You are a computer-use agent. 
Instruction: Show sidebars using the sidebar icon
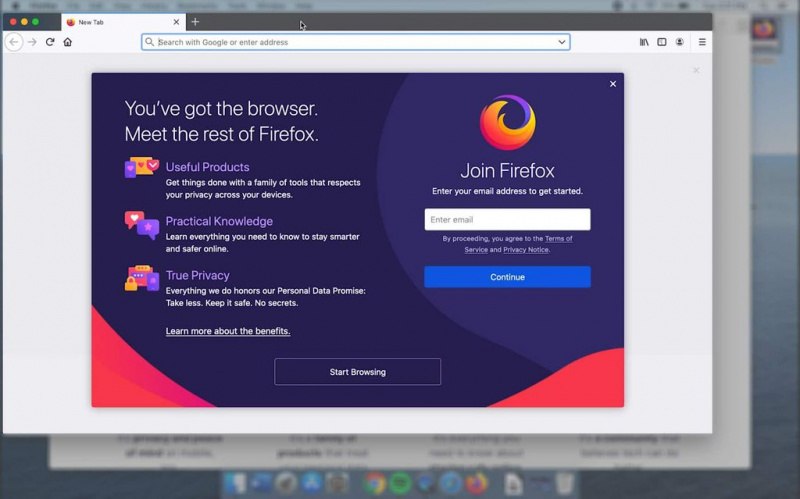(662, 42)
